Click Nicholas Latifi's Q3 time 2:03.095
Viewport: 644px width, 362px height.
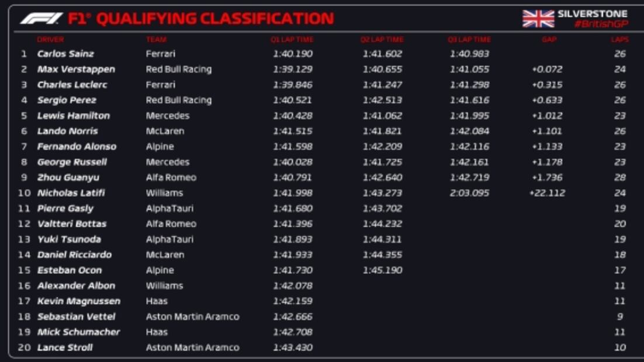(x=469, y=193)
